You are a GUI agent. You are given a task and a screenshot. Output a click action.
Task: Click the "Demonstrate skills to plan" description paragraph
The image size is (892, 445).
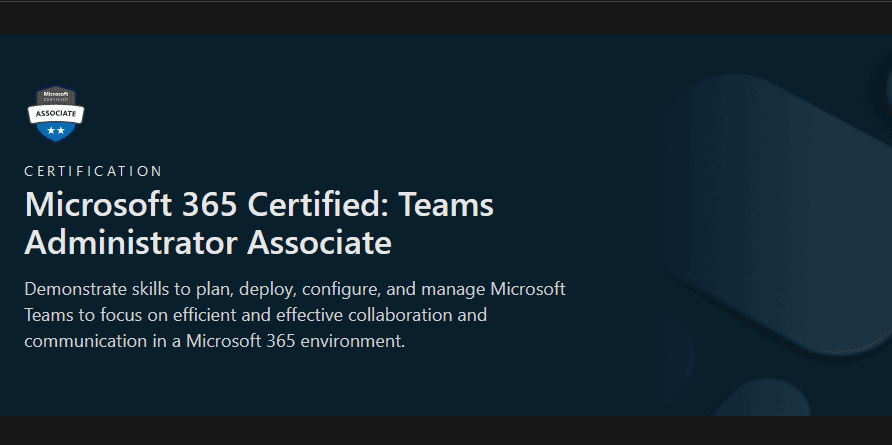[x=295, y=315]
